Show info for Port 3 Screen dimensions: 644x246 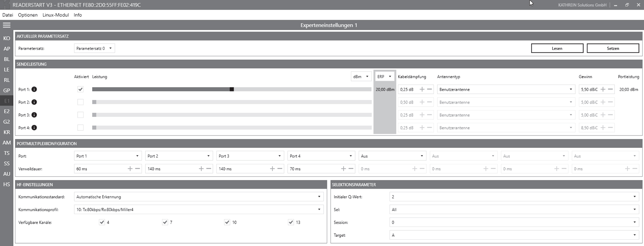point(34,115)
